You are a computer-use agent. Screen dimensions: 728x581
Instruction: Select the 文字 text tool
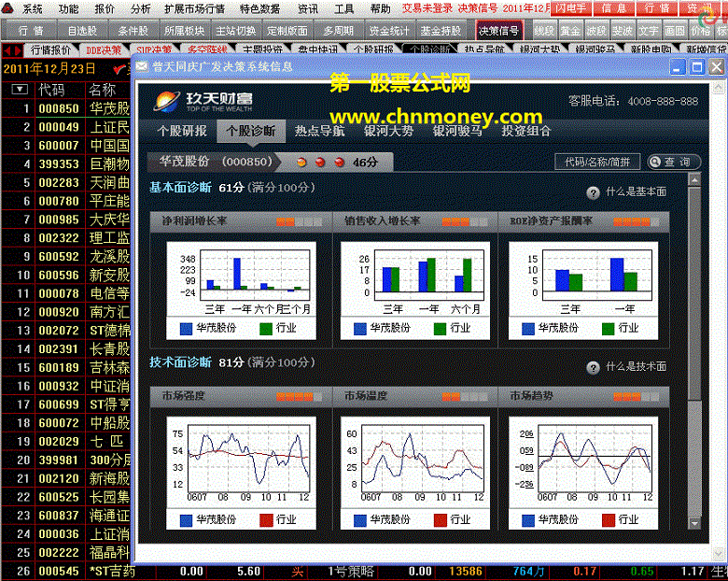(x=648, y=31)
